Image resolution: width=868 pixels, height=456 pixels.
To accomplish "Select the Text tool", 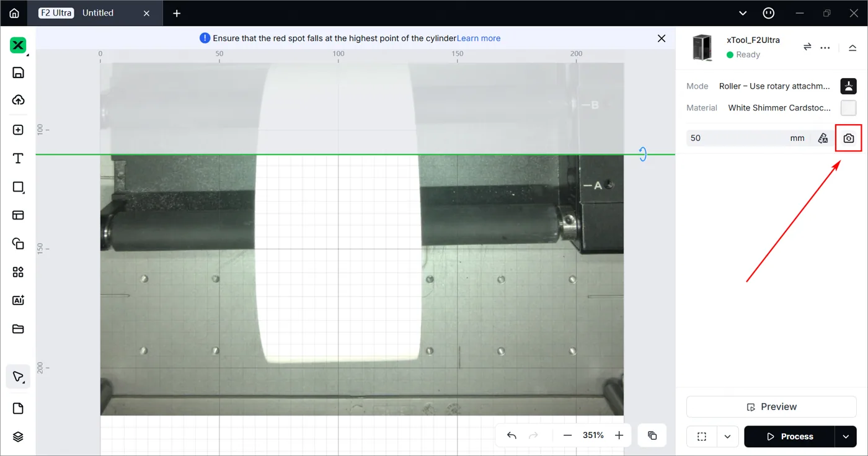I will [x=18, y=158].
